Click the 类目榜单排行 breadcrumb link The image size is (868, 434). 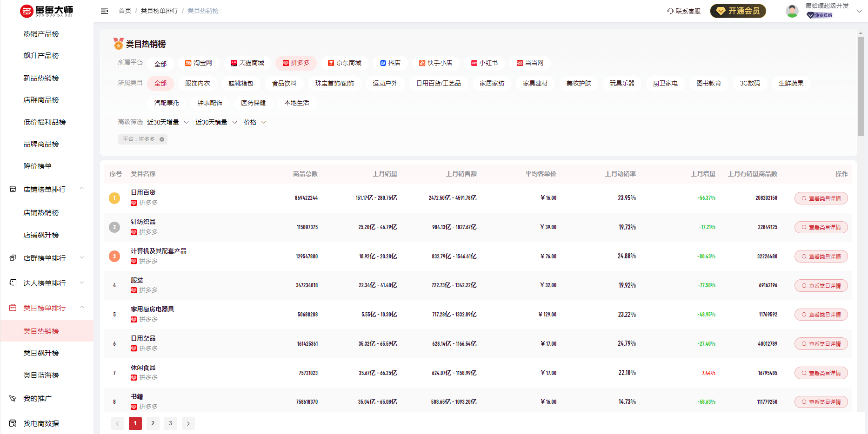159,11
